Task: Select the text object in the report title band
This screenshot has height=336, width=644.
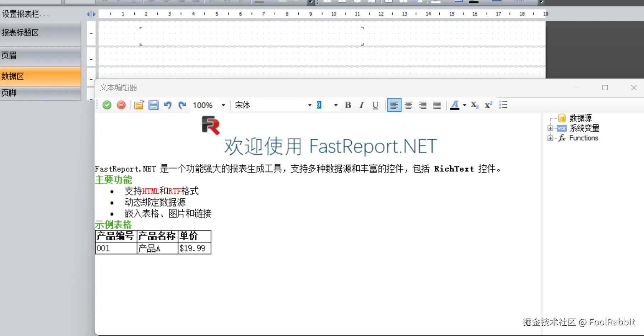Action: click(251, 36)
